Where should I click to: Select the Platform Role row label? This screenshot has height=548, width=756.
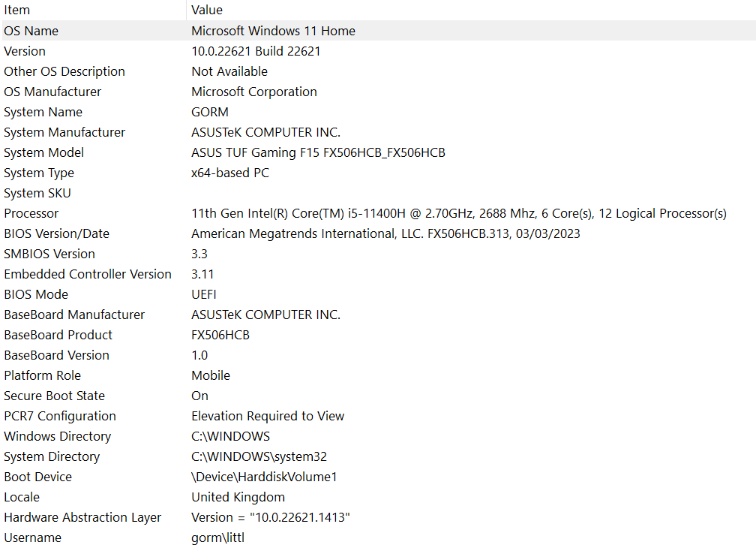pyautogui.click(x=43, y=375)
